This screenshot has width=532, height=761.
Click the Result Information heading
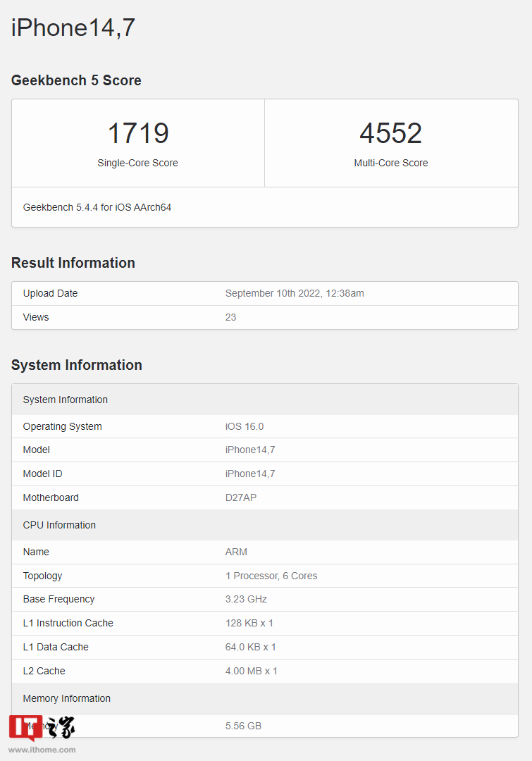73,263
